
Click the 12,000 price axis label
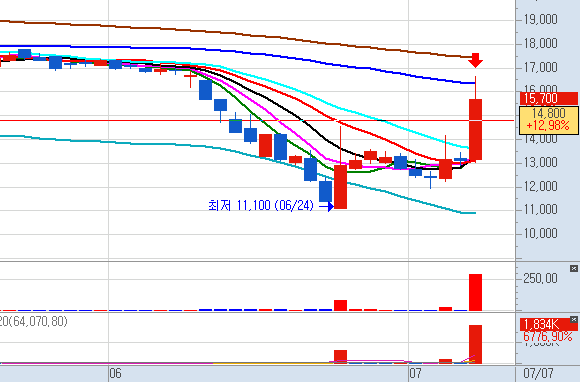540,186
